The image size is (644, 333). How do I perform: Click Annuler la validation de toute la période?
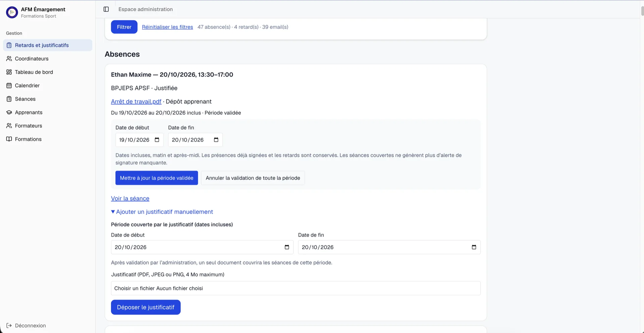(x=253, y=178)
